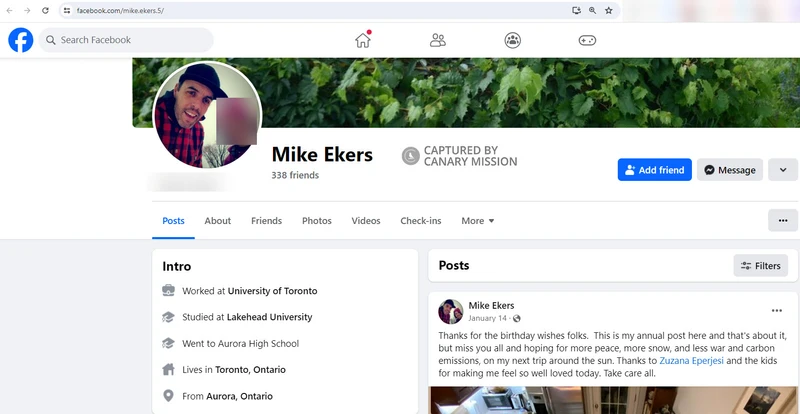Open the Videos tab
This screenshot has height=414, width=800.
[366, 221]
